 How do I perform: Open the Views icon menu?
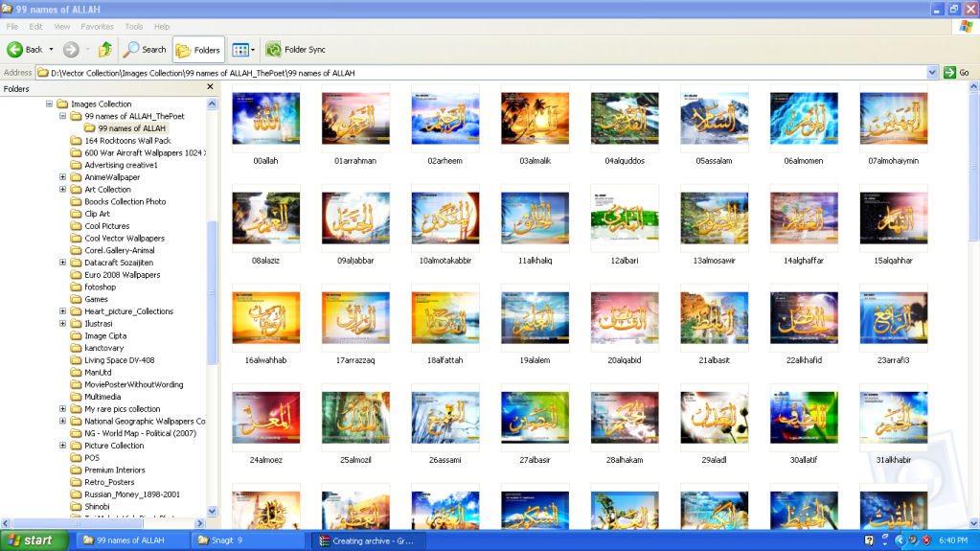pyautogui.click(x=240, y=50)
